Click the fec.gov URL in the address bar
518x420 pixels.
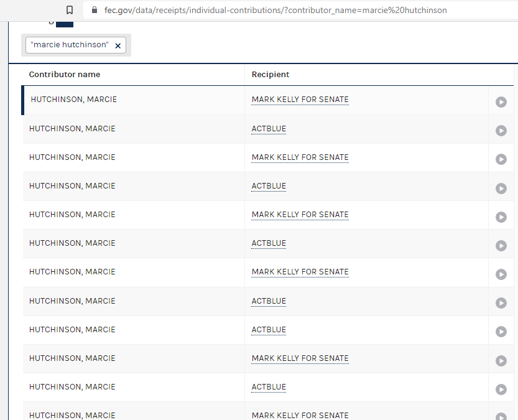point(275,10)
